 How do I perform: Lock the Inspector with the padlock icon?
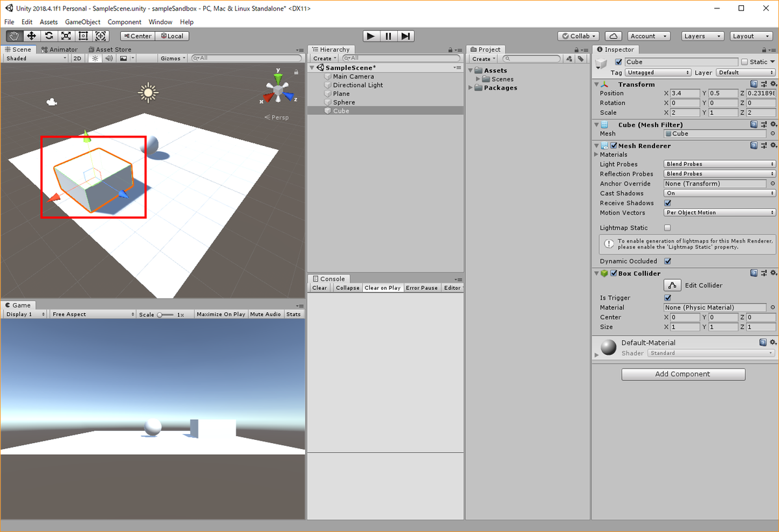pyautogui.click(x=765, y=49)
